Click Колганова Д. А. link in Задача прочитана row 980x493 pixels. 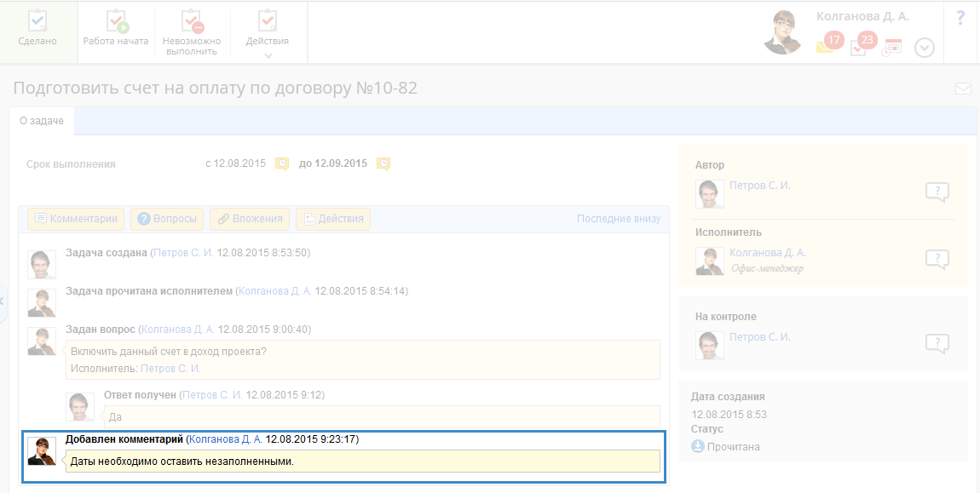275,291
